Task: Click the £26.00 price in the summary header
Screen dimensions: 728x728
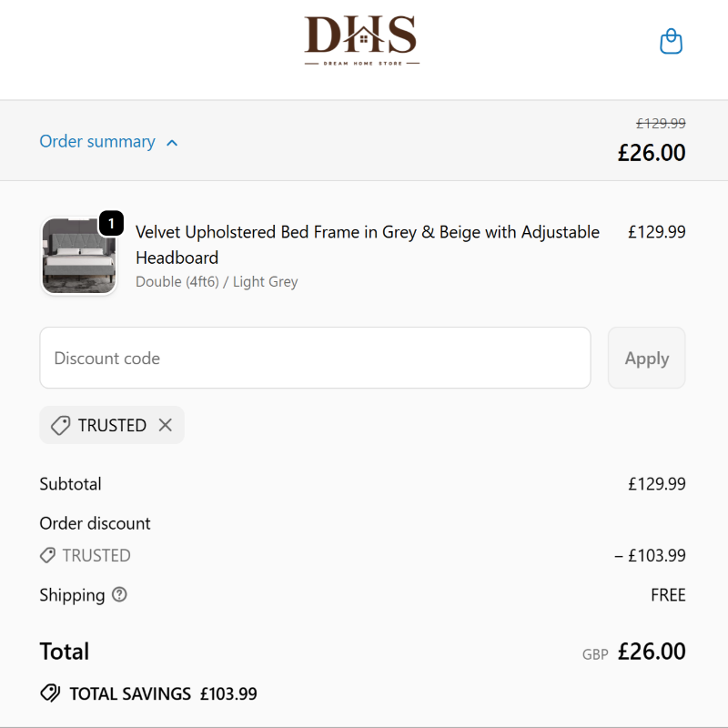Action: [x=652, y=152]
